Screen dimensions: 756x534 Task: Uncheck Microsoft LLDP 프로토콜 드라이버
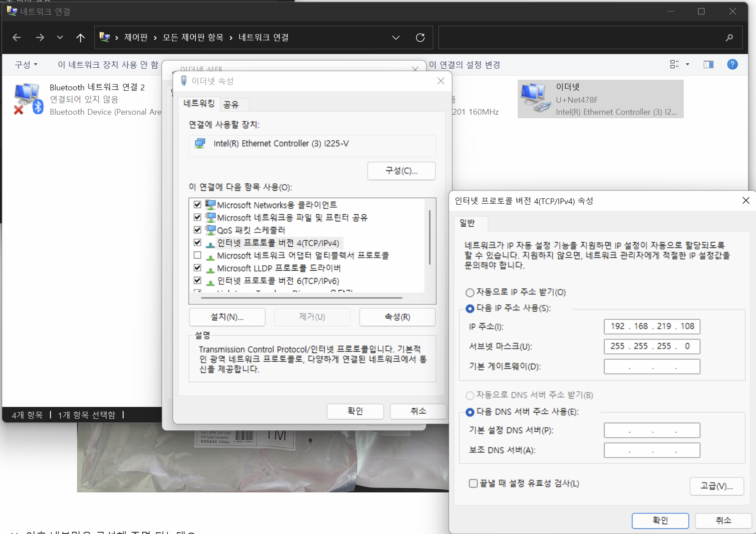tap(198, 268)
